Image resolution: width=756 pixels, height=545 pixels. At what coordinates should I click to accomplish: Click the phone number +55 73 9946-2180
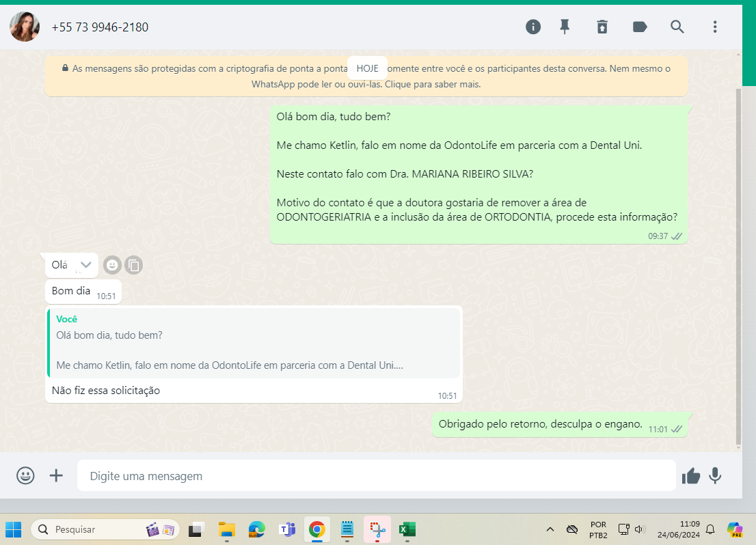click(100, 27)
